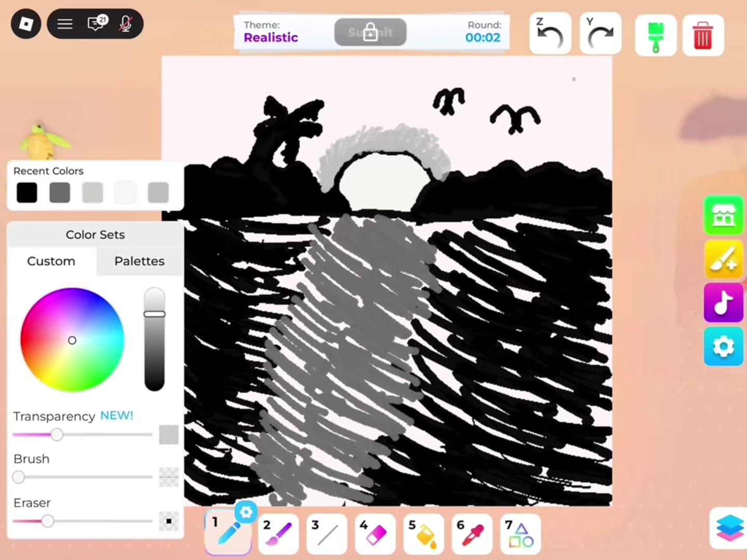The image size is (747, 560).
Task: Open the Roblox hamburger menu
Action: [65, 24]
